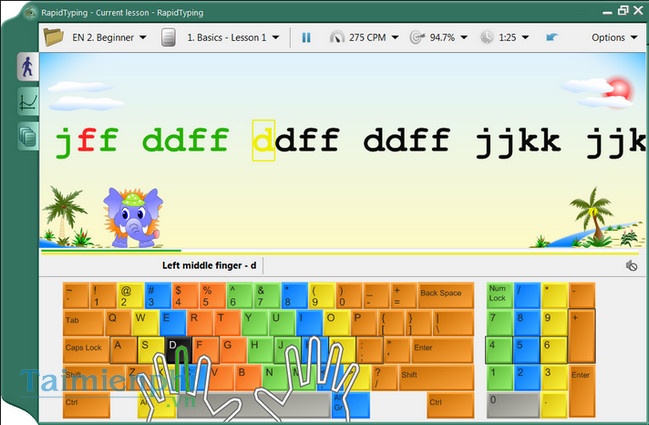The height and width of the screenshot is (425, 649).
Task: Pause the current lesson
Action: pos(306,38)
